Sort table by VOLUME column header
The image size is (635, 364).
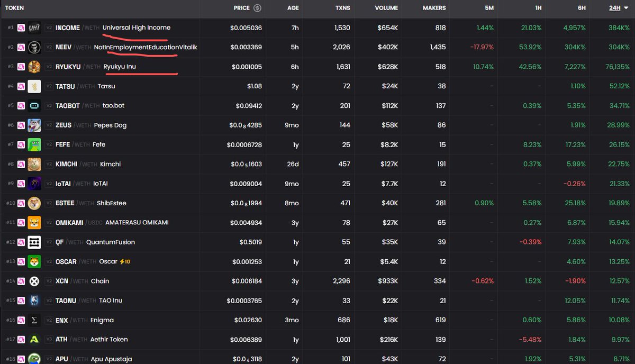click(386, 8)
